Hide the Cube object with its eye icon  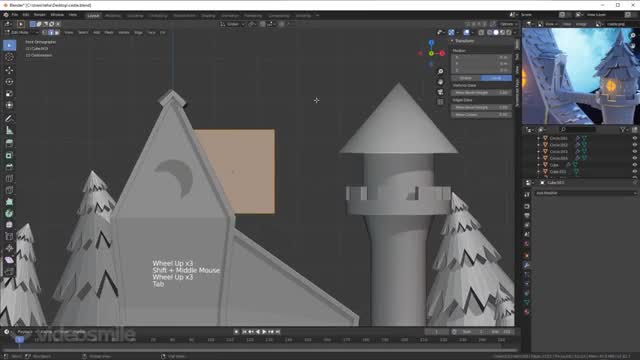coord(634,165)
